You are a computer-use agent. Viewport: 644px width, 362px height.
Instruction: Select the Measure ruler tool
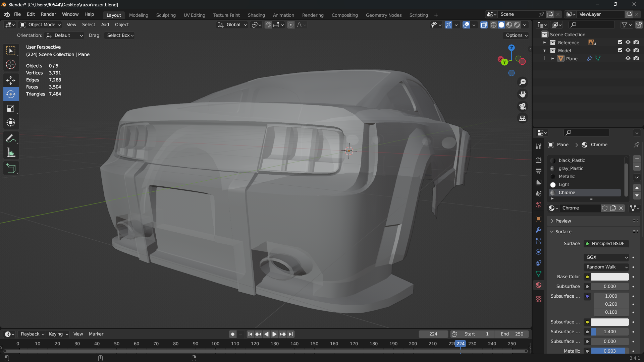(x=11, y=153)
